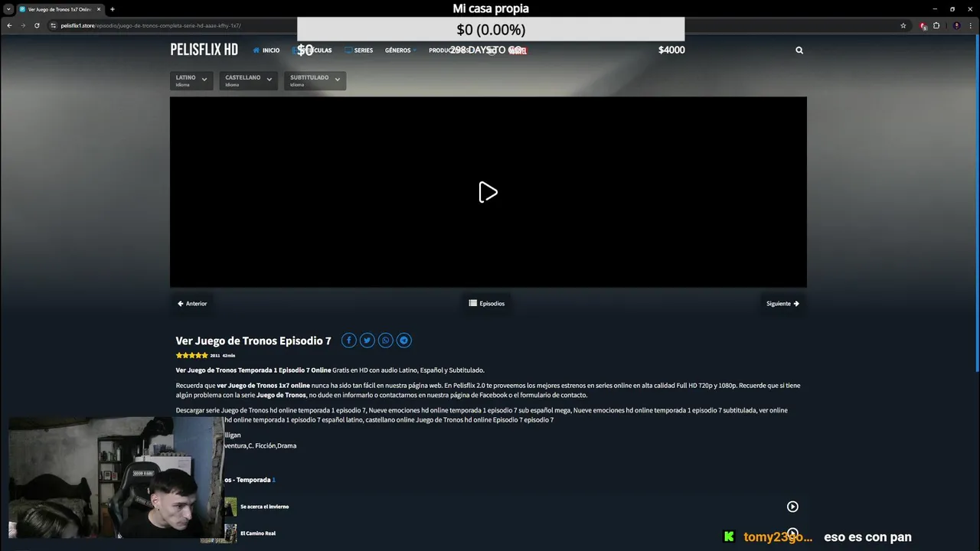
Task: Open the Episodios list button
Action: click(x=487, y=304)
